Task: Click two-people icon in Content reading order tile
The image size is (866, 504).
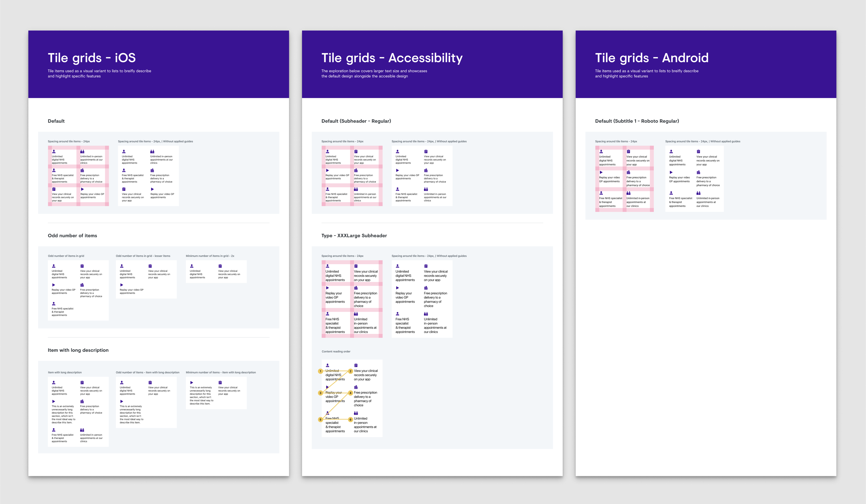Action: (x=356, y=413)
